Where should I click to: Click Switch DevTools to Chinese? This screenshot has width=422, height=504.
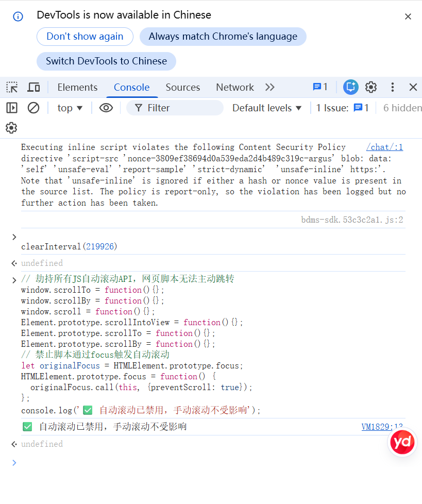(x=106, y=61)
